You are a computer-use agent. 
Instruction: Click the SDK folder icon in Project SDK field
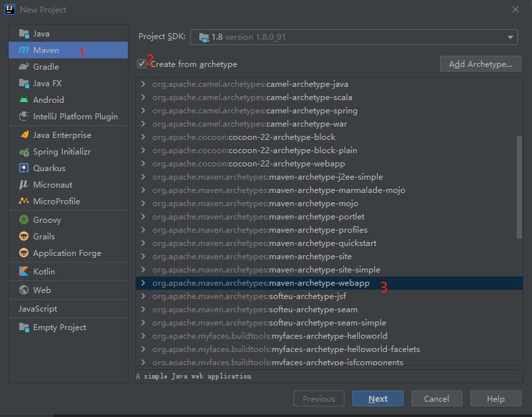pyautogui.click(x=204, y=37)
